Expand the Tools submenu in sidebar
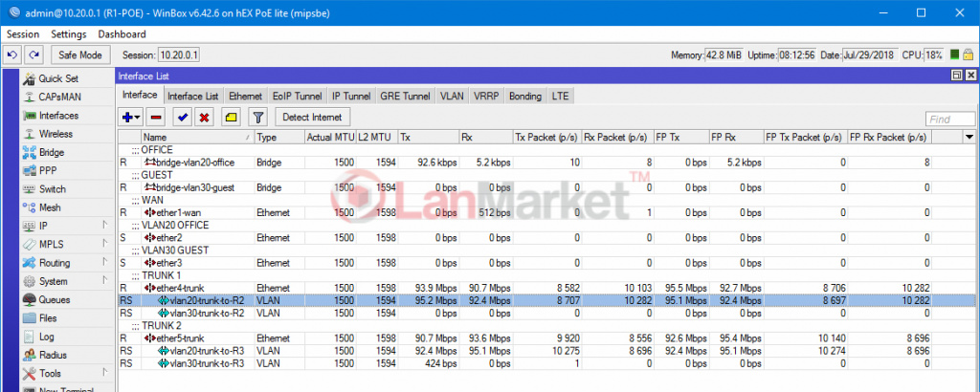 coord(67,373)
